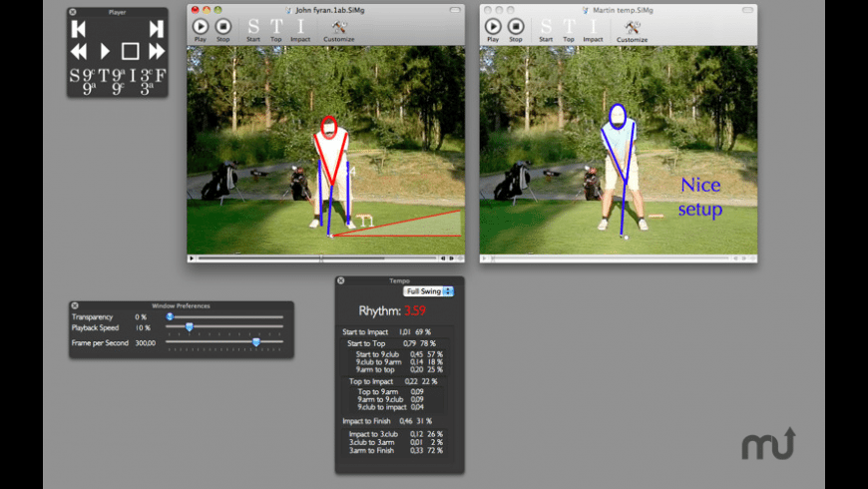Viewport: 868px width, 489px height.
Task: Click the Transparency slider handle
Action: (x=170, y=316)
